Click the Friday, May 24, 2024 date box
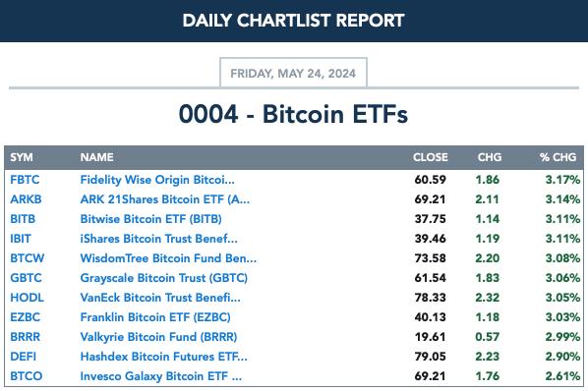The width and height of the screenshot is (588, 391). point(293,73)
